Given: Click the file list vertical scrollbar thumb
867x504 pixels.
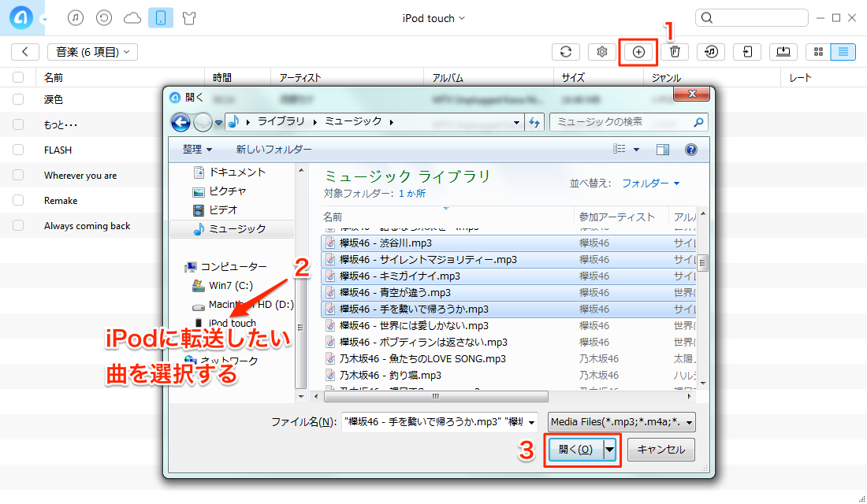Looking at the screenshot, I should (x=703, y=262).
